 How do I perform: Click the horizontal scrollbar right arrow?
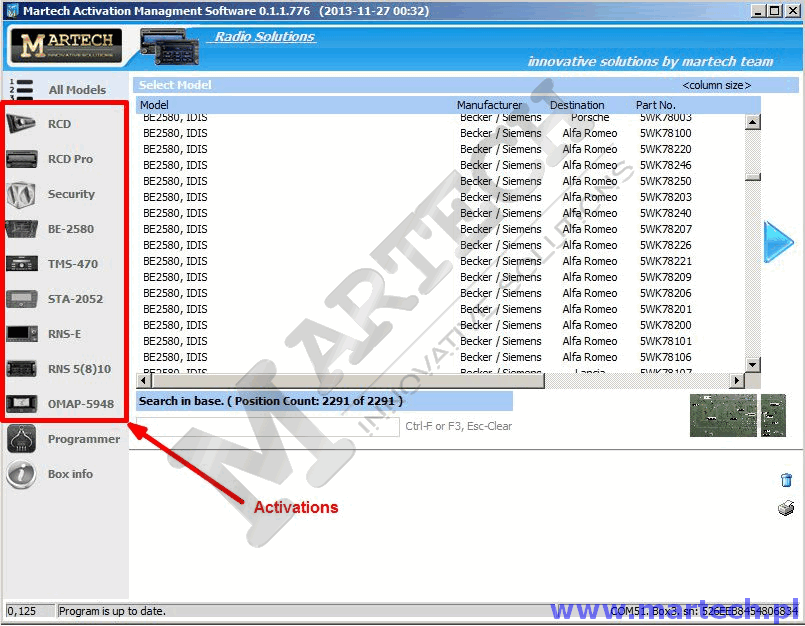pos(737,381)
